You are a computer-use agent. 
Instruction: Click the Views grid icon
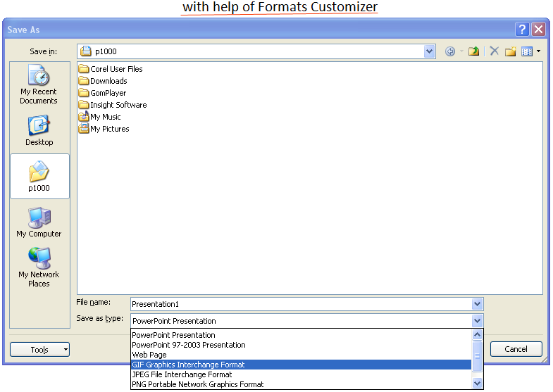[x=526, y=51]
